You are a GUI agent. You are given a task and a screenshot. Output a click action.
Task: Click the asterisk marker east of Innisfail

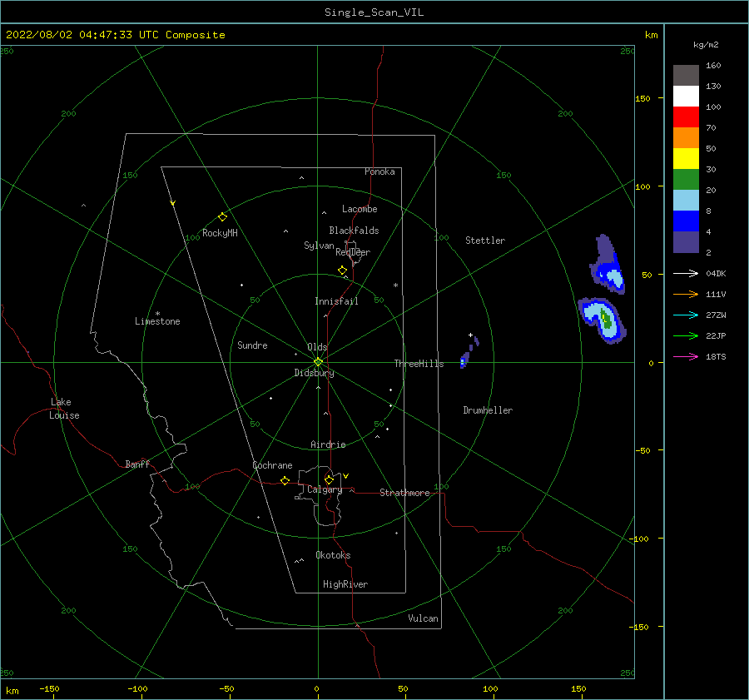point(395,285)
